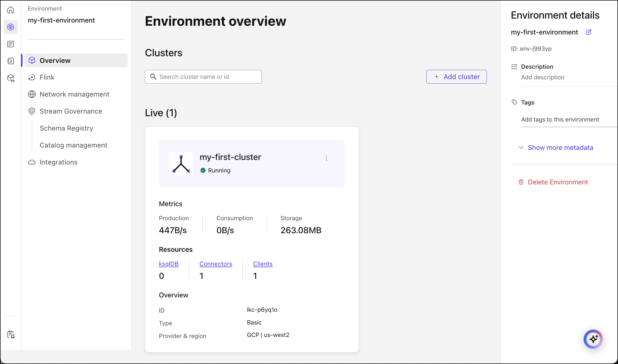The image size is (618, 364).
Task: Open the Connectors resource link
Action: [216, 264]
